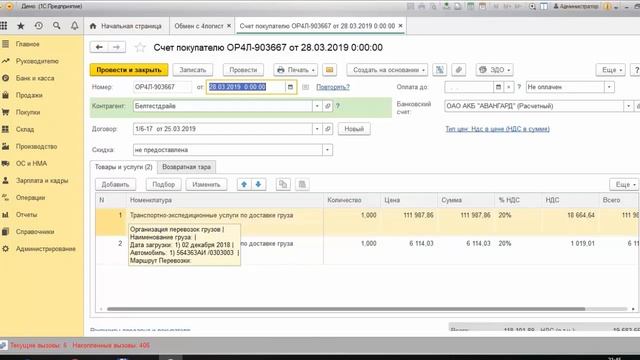Open Создать на основании dropdown

click(387, 70)
